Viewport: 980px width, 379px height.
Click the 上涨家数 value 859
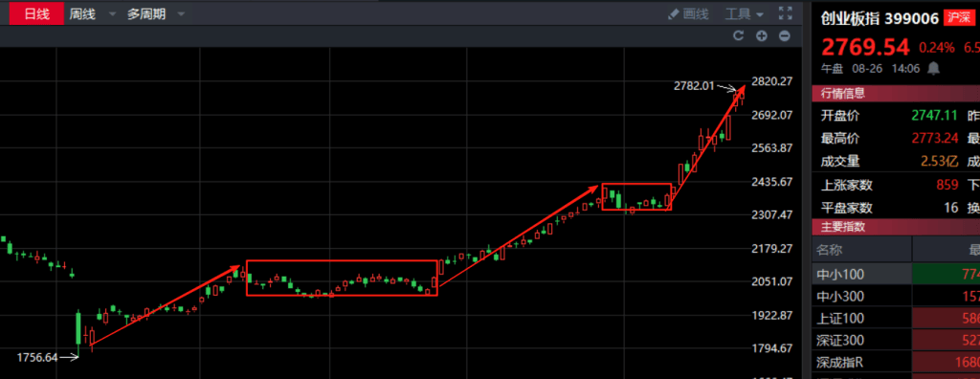(947, 185)
